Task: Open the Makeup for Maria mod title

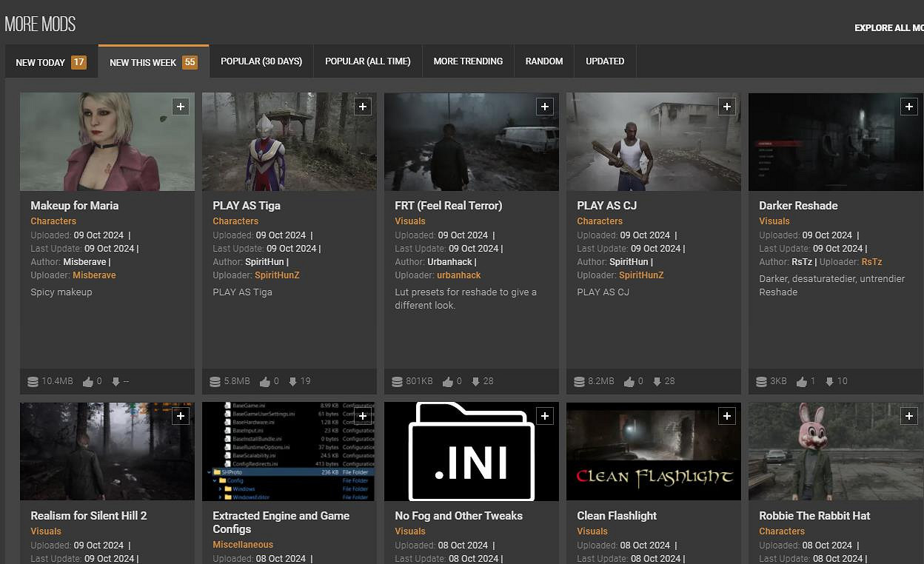Action: click(75, 206)
